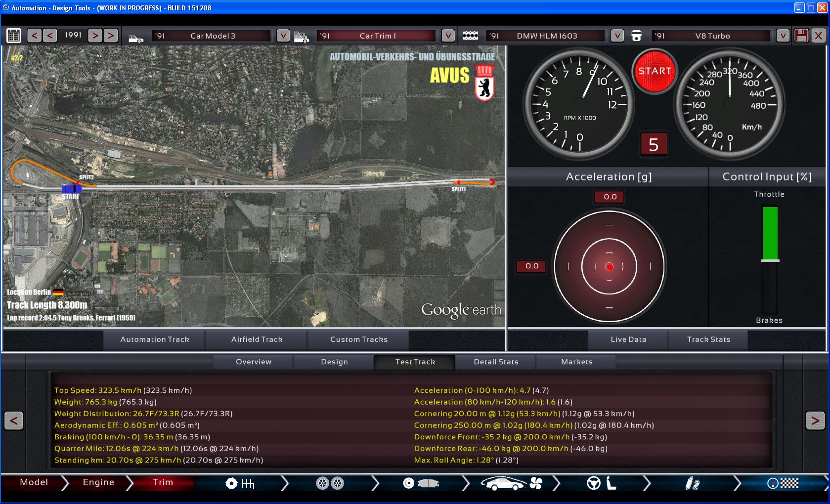830x504 pixels.
Task: Click the engine variant icon
Action: coord(637,36)
